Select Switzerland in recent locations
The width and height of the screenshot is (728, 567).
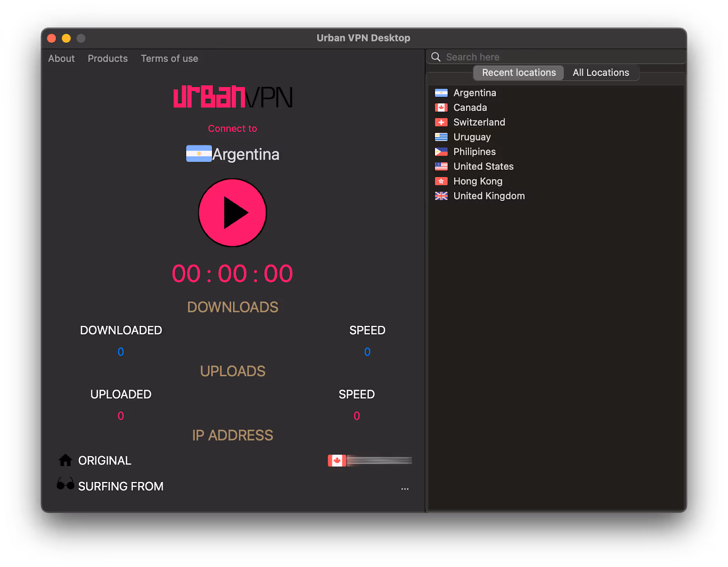tap(556, 122)
